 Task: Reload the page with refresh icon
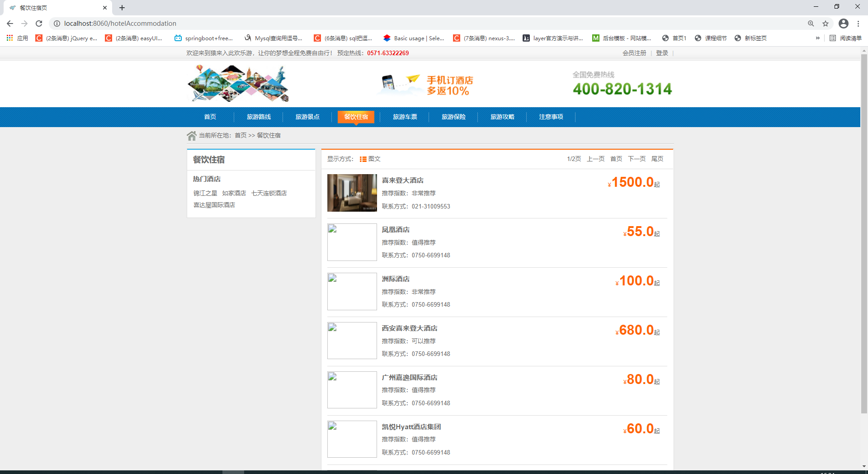coord(39,24)
